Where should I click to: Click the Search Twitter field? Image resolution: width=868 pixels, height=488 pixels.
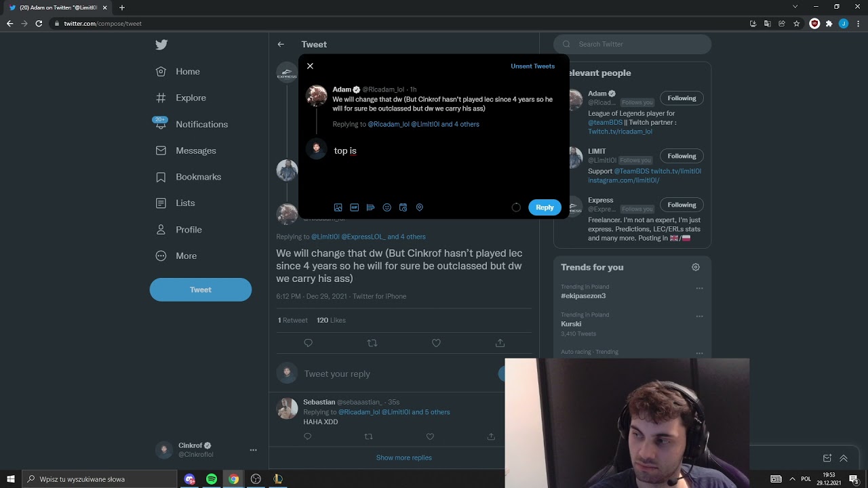coord(633,44)
